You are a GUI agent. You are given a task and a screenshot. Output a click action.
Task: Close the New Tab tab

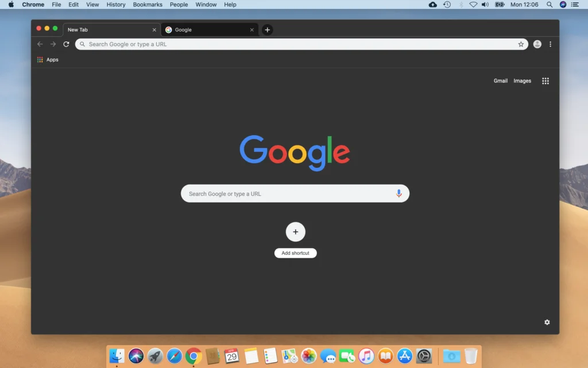point(154,30)
